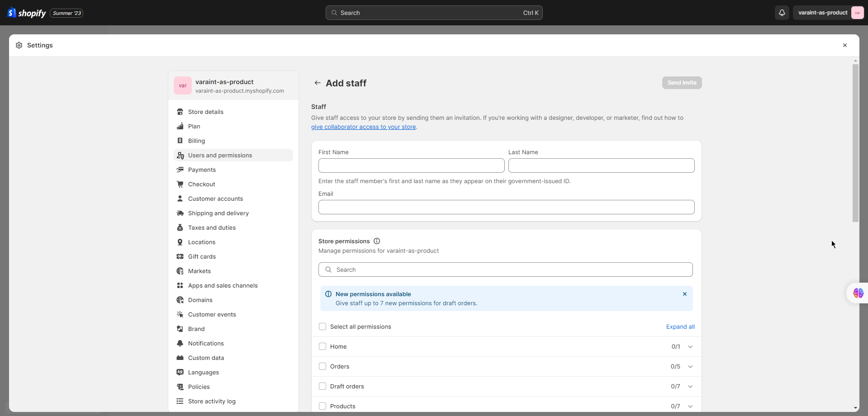The height and width of the screenshot is (416, 868).
Task: Click the Customer accounts person icon
Action: (180, 199)
